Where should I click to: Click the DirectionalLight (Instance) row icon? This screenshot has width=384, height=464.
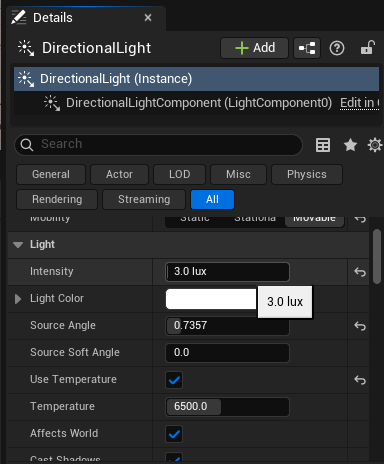coord(26,79)
